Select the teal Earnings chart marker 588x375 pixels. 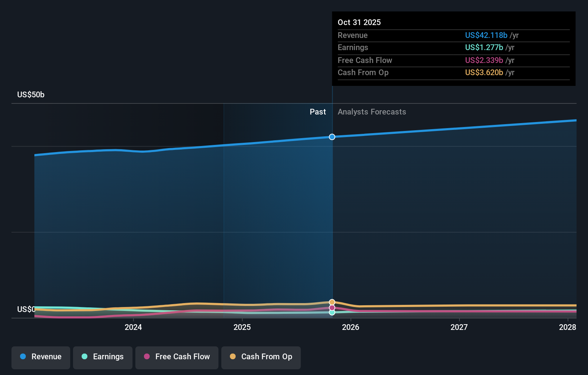pos(332,313)
